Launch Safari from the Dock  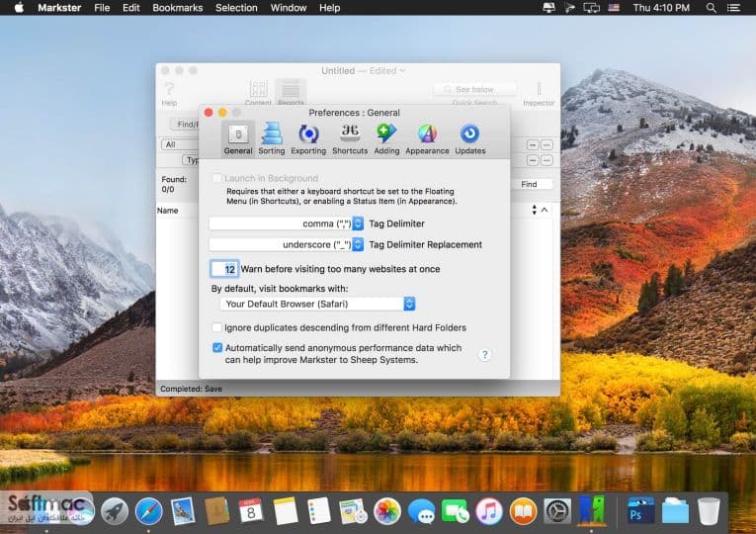click(x=149, y=511)
